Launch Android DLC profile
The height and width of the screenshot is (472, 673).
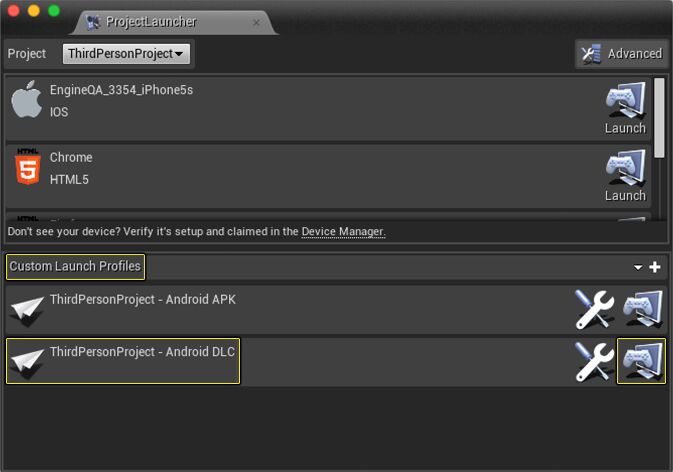642,361
